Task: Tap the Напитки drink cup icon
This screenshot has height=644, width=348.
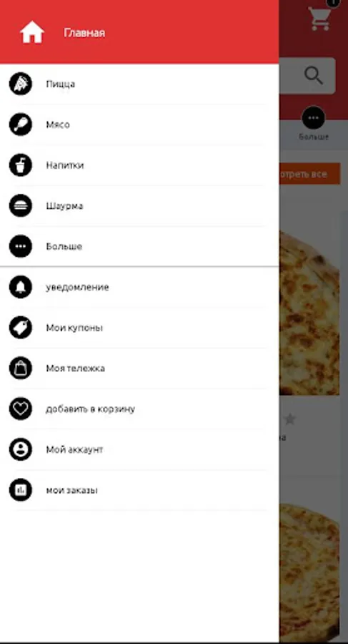Action: pyautogui.click(x=21, y=165)
